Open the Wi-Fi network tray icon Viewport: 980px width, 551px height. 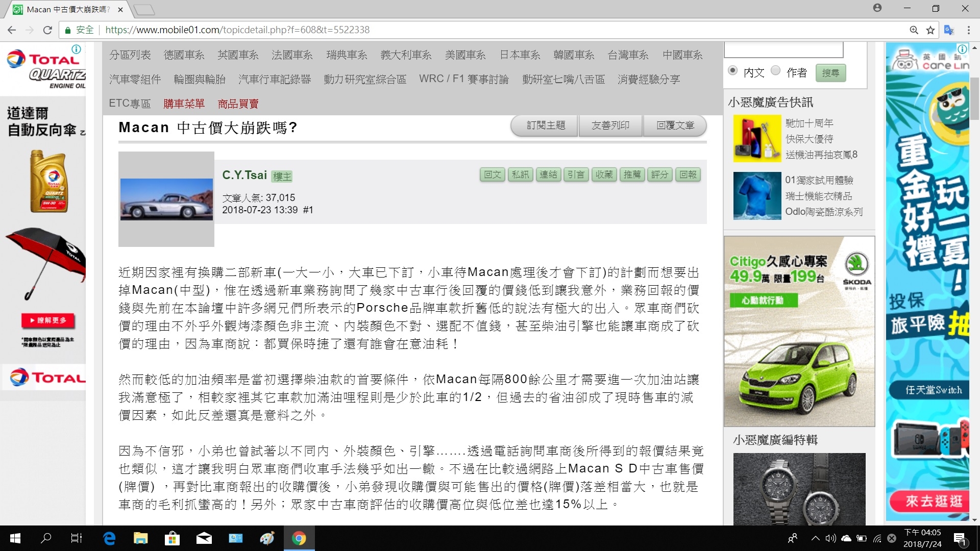point(877,538)
